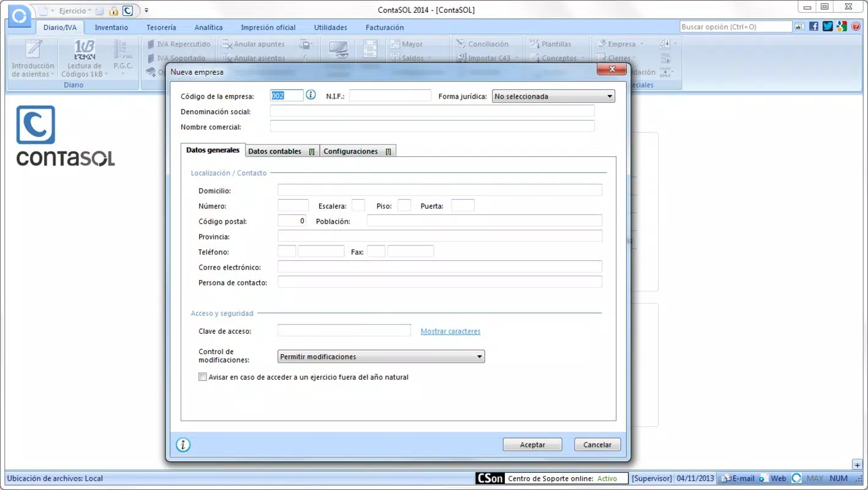Open the Datos contables tab

pos(282,151)
